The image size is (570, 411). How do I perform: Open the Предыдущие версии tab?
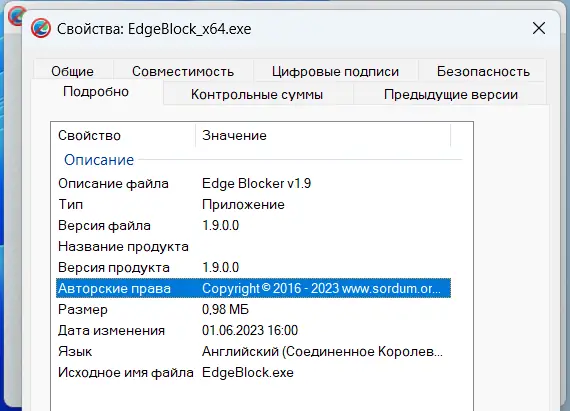pyautogui.click(x=451, y=94)
